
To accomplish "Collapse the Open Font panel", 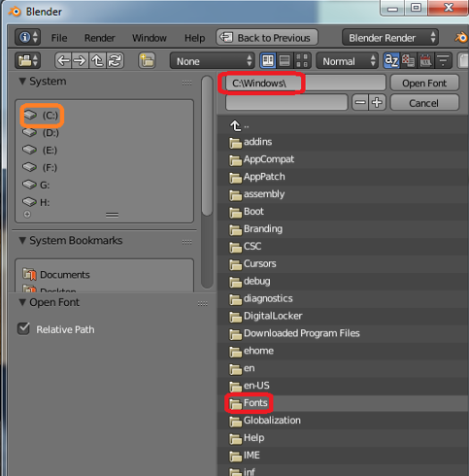I will click(x=22, y=302).
